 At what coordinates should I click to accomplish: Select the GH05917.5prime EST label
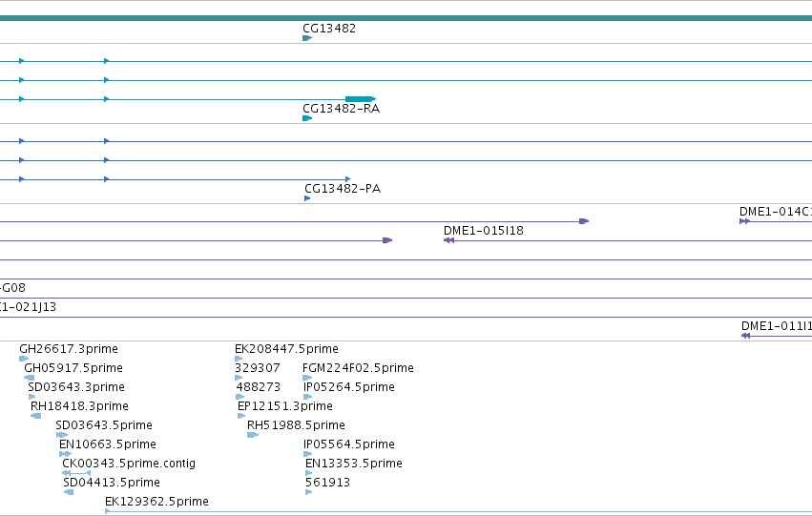pyautogui.click(x=73, y=368)
